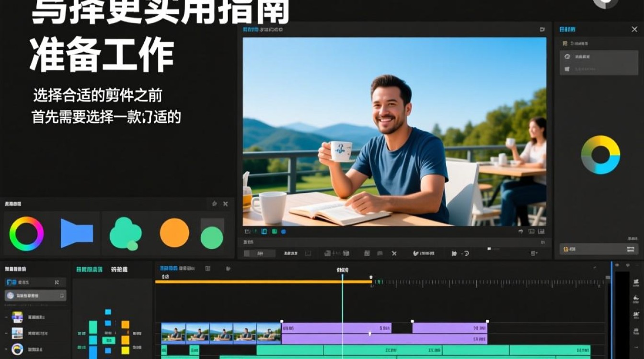
Task: Click the orange work-area bar above timeline
Action: tap(263, 281)
